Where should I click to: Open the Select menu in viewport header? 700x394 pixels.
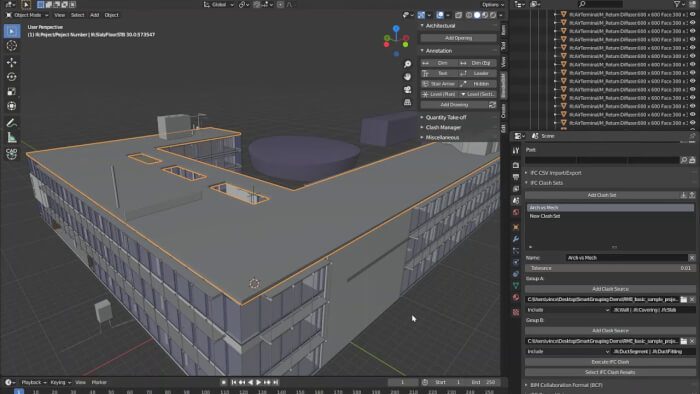tap(77, 15)
